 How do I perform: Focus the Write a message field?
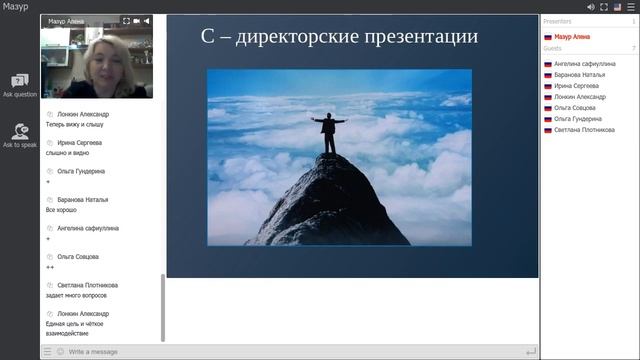[294, 351]
